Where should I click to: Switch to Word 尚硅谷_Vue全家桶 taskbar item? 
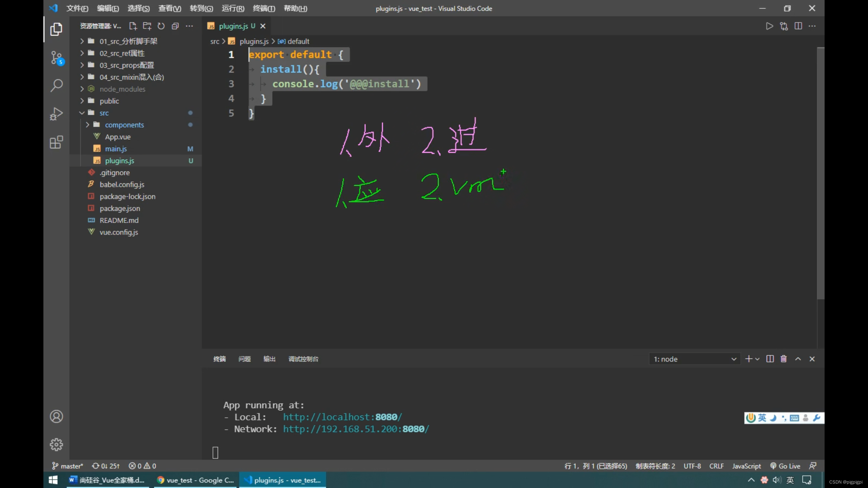pyautogui.click(x=107, y=480)
